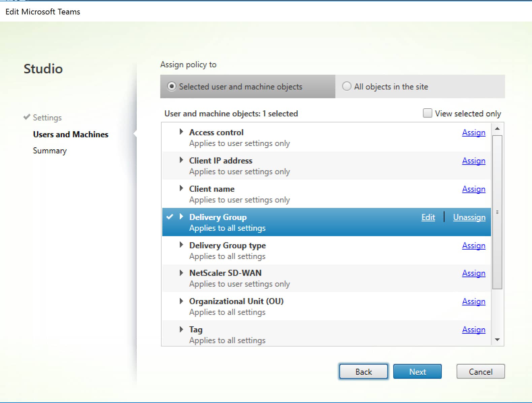Expand the Delivery Group row

[181, 217]
